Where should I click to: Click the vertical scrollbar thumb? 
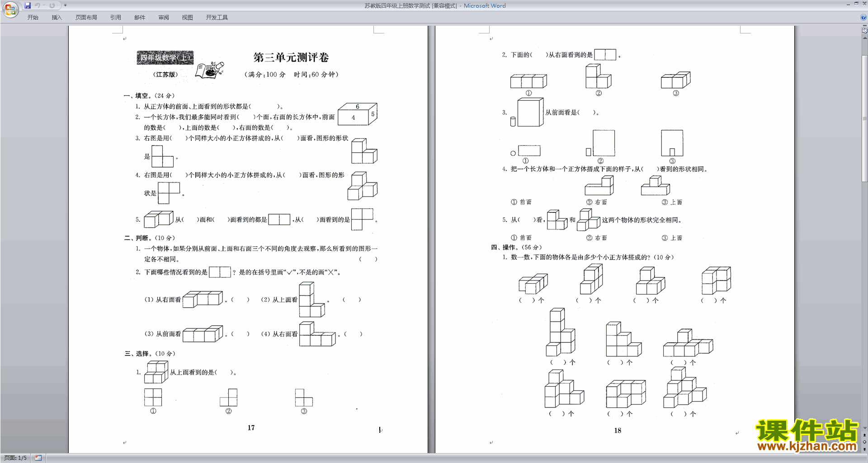click(x=865, y=118)
